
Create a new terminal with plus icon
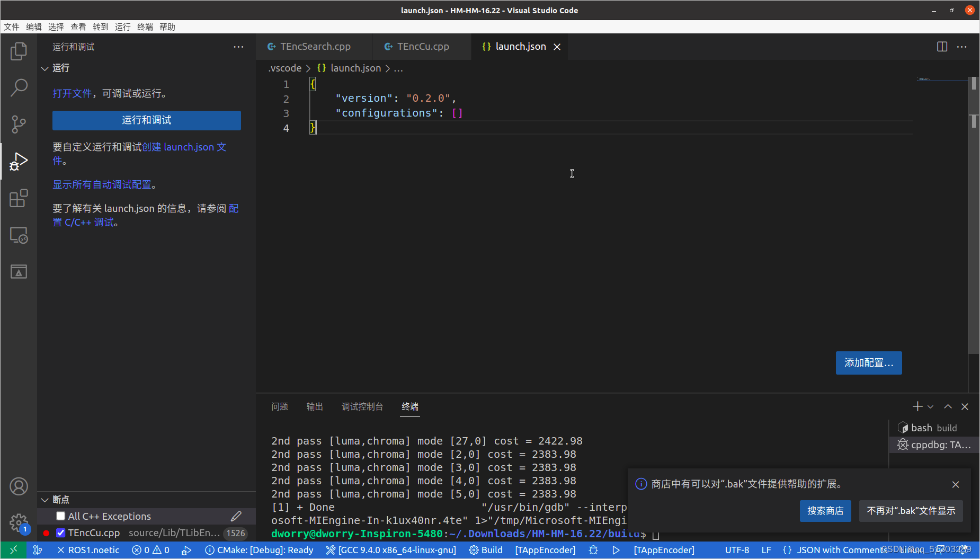click(x=917, y=406)
